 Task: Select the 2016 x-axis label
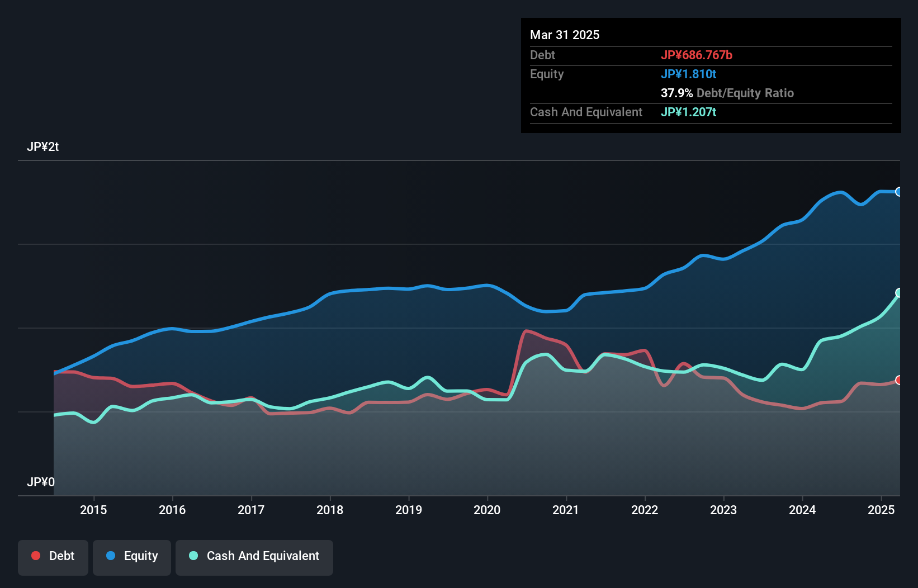click(x=172, y=510)
